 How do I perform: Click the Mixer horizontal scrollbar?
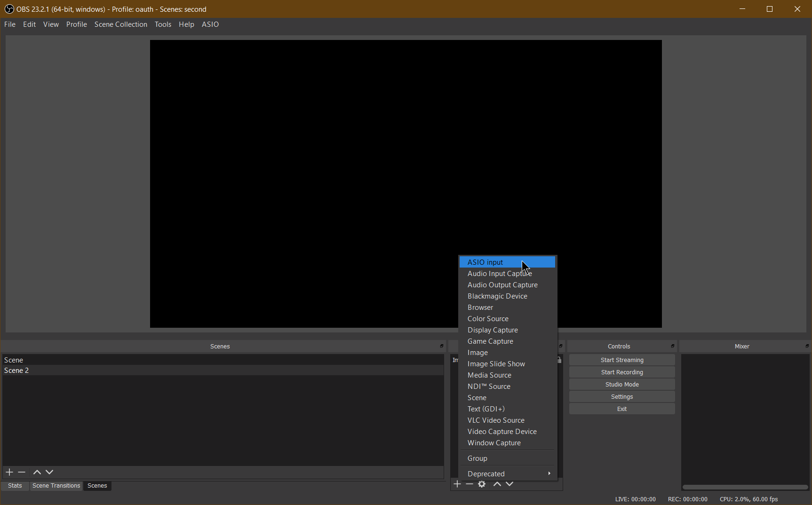[x=745, y=487]
